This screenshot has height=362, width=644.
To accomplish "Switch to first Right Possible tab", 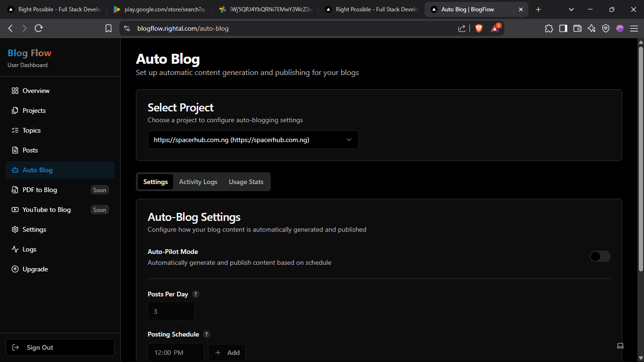I will [x=54, y=9].
